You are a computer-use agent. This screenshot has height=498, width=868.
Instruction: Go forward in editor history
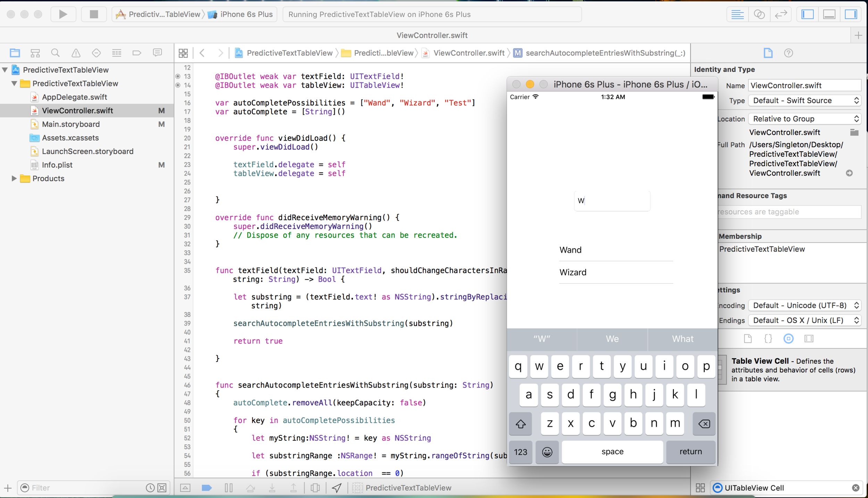pyautogui.click(x=220, y=53)
